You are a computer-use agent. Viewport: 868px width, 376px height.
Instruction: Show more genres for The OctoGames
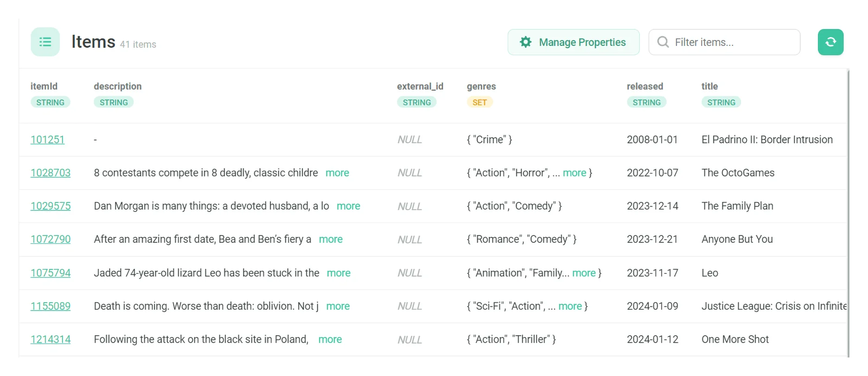(574, 173)
